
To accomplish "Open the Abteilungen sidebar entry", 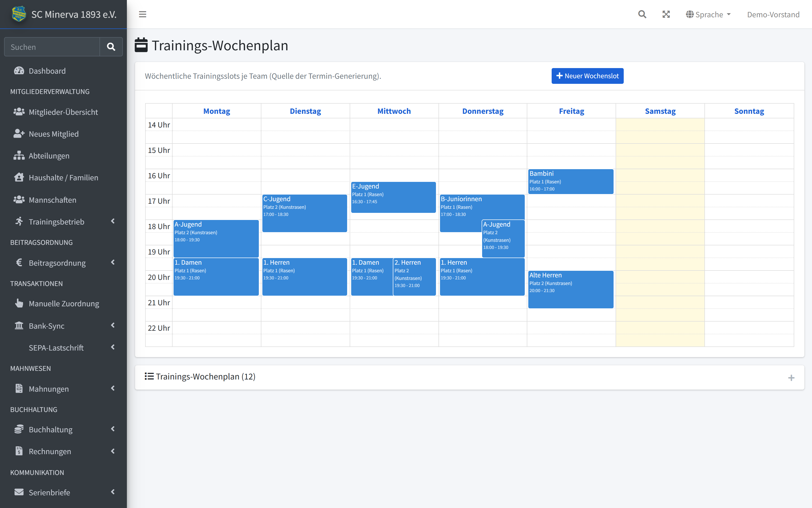I will [x=63, y=155].
